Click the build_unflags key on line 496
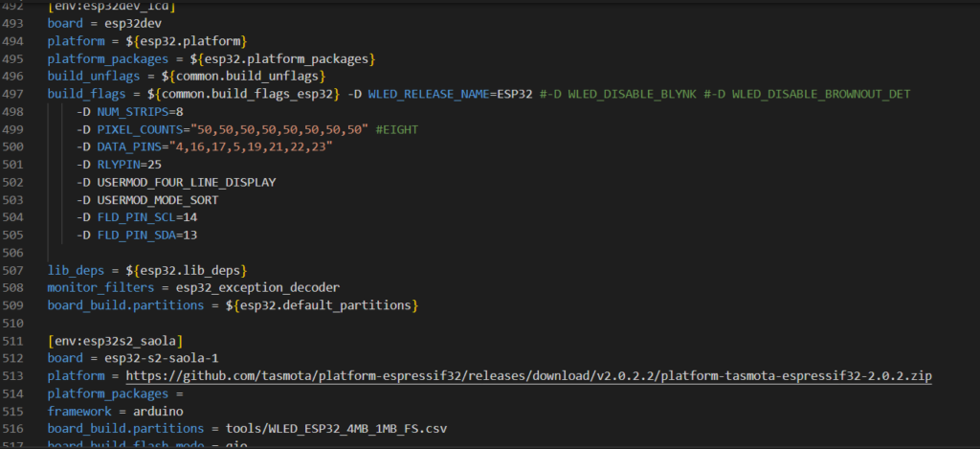980x449 pixels. click(93, 77)
